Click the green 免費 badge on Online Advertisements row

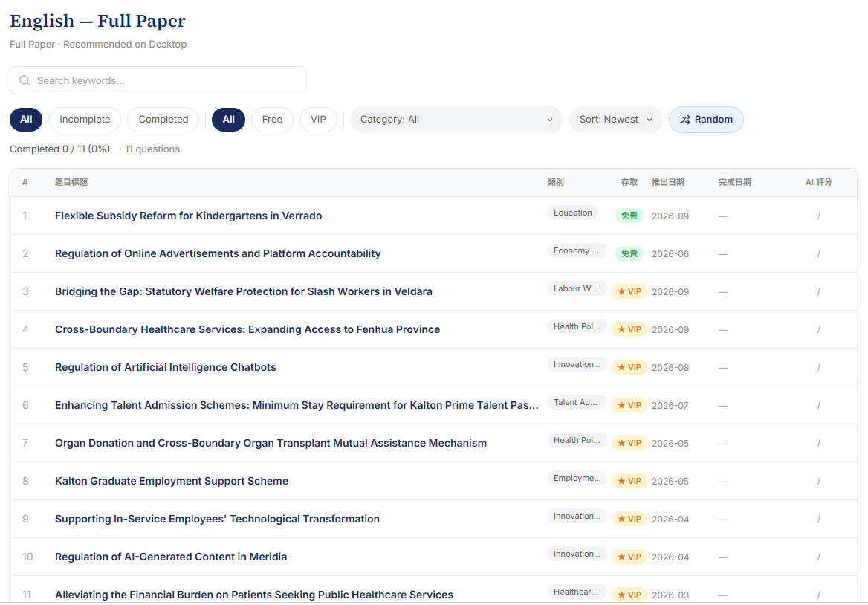coord(629,253)
